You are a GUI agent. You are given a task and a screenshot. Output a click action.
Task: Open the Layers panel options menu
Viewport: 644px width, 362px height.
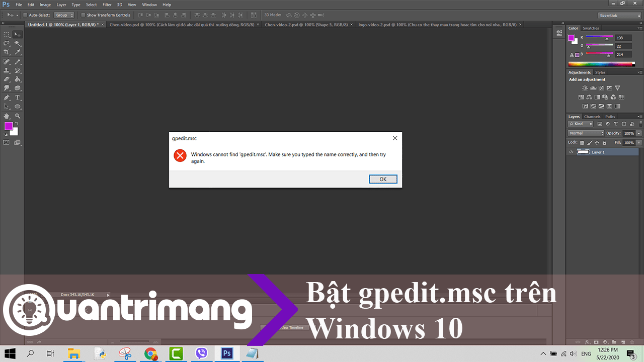tap(639, 117)
